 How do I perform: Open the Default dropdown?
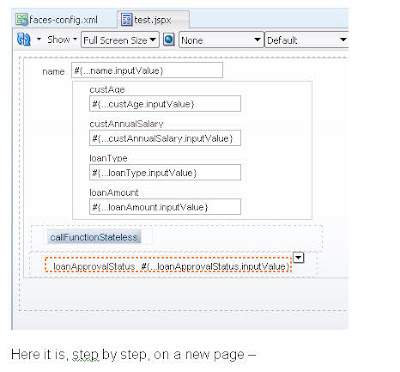tap(307, 40)
